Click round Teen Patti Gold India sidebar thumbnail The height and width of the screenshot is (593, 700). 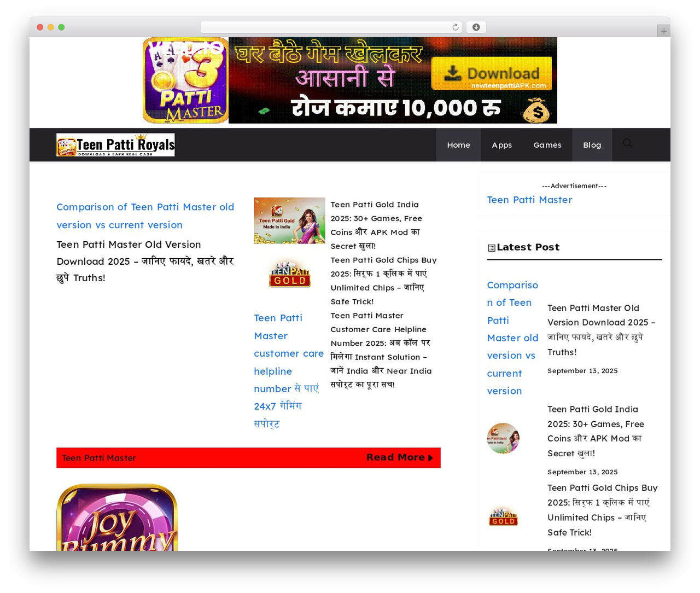point(503,438)
